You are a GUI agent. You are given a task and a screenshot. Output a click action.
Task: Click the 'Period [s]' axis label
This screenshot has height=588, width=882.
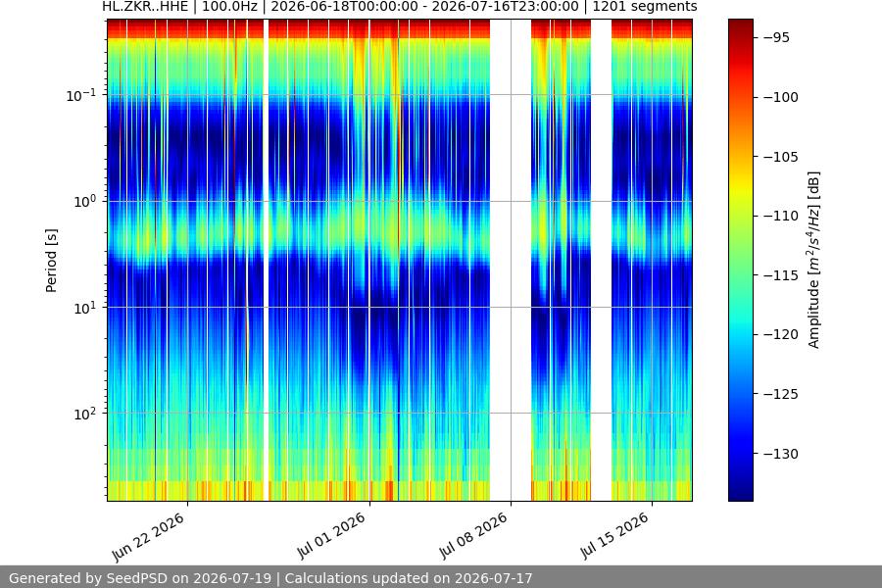coord(51,260)
